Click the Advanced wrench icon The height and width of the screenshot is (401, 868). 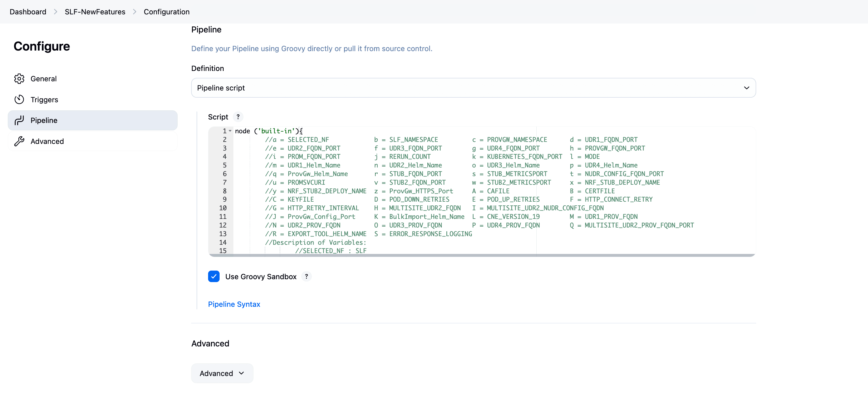19,141
